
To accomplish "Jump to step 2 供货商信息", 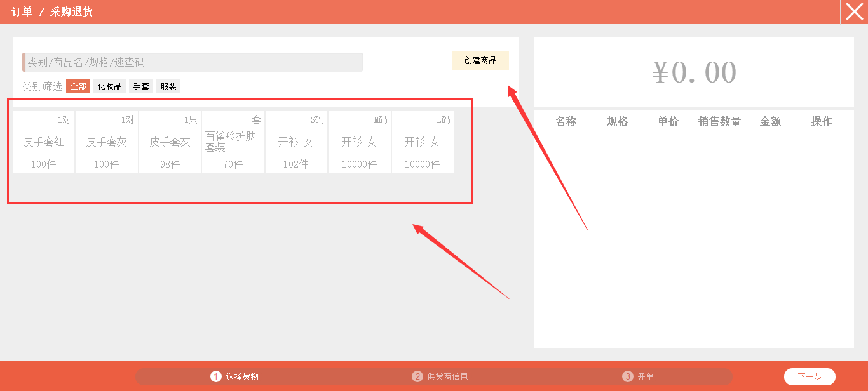I will (440, 376).
